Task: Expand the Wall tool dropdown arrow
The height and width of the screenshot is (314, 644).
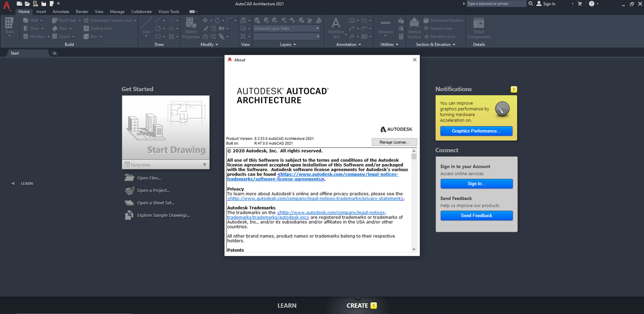Action: coord(42,20)
